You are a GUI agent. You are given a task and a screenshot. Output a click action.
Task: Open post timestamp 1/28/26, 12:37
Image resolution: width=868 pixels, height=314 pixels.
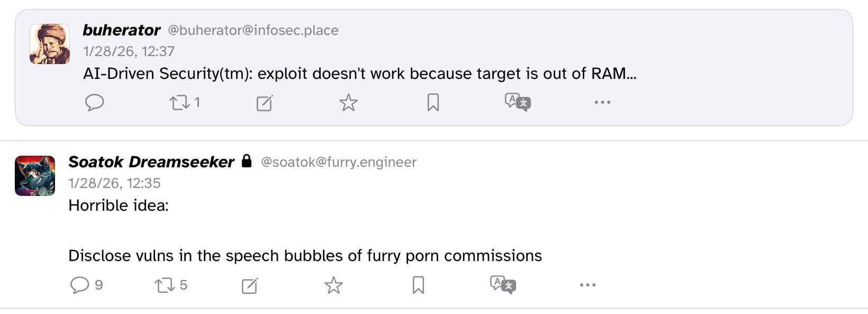click(x=129, y=51)
